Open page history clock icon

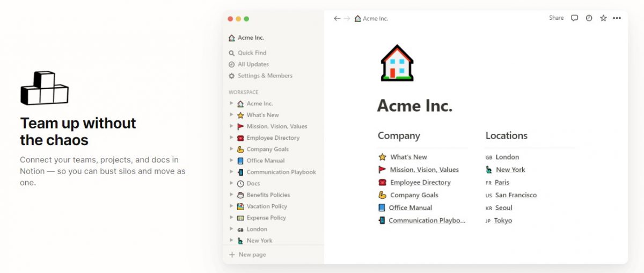point(589,18)
